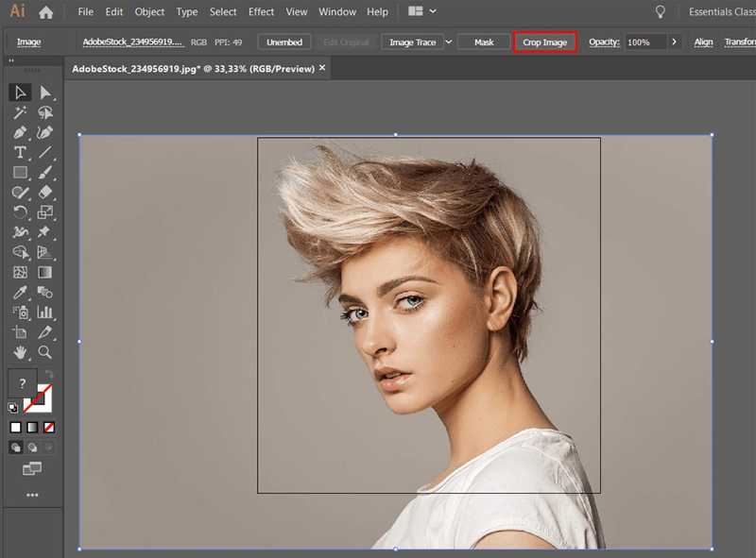Select the Rectangle tool
The image size is (756, 558).
21,172
